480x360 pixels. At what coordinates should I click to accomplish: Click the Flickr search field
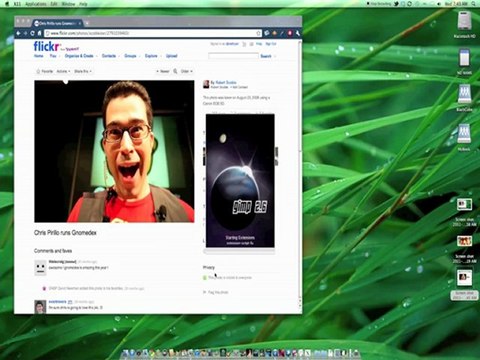click(x=233, y=56)
